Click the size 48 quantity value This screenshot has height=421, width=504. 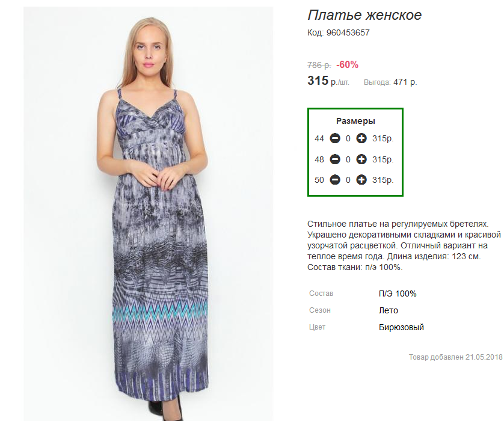(348, 159)
